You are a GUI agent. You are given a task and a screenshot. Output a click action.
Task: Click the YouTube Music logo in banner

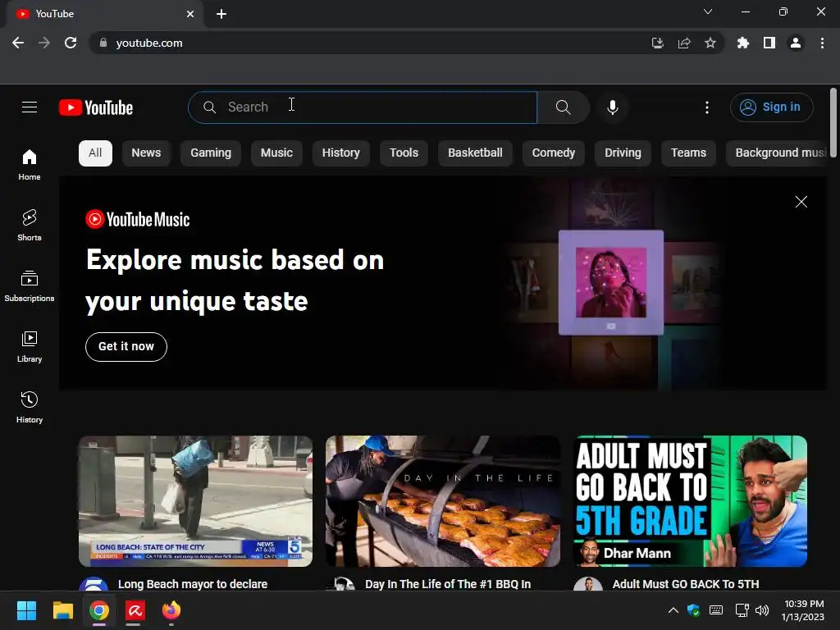(x=138, y=219)
